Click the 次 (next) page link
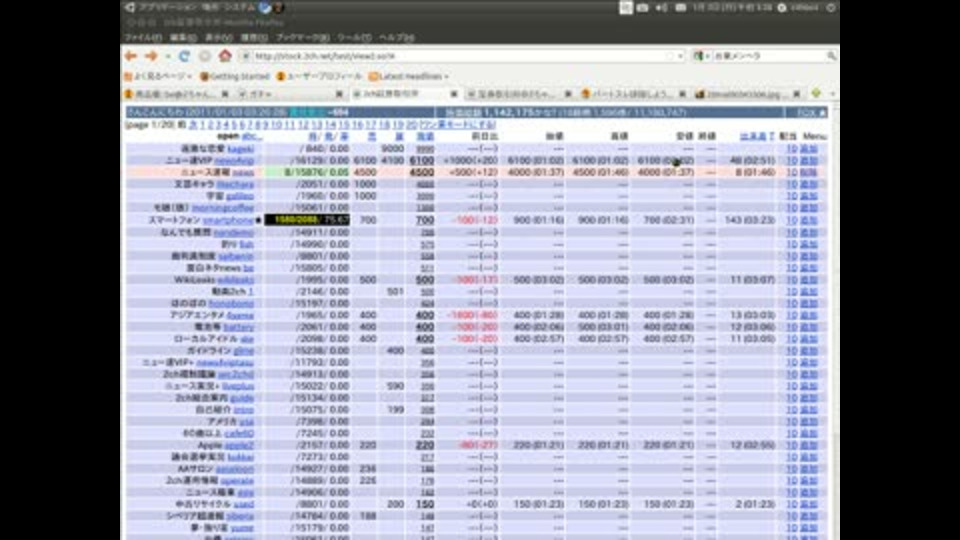Screen dimensions: 960x540 (193, 125)
